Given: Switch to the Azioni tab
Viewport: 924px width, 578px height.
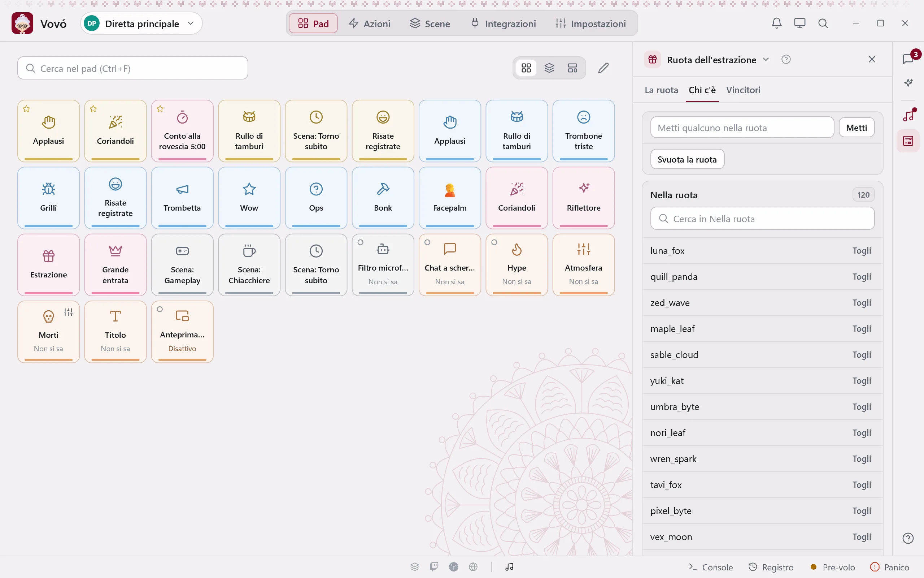Looking at the screenshot, I should pos(369,23).
